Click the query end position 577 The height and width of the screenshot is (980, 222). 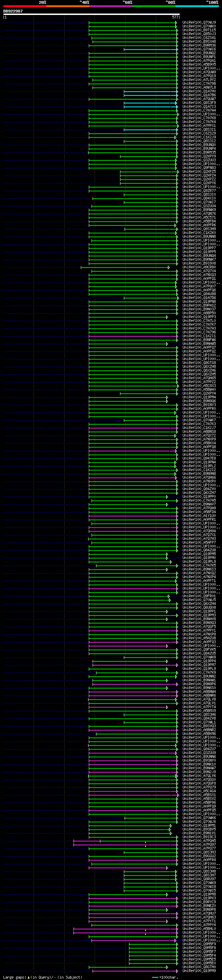pos(175,17)
